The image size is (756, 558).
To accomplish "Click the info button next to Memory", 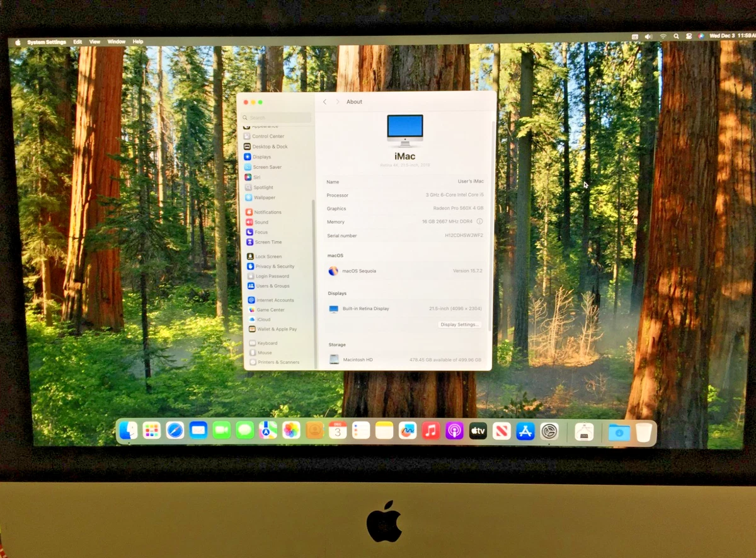I will [x=479, y=221].
